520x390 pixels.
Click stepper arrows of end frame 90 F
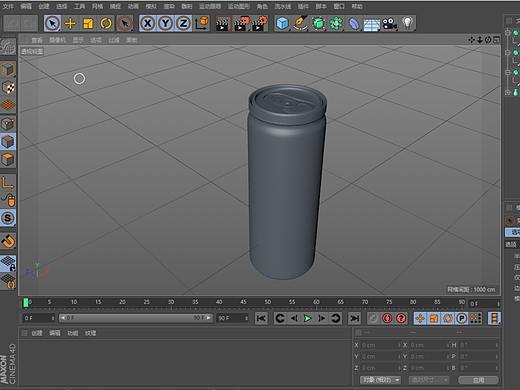246,318
